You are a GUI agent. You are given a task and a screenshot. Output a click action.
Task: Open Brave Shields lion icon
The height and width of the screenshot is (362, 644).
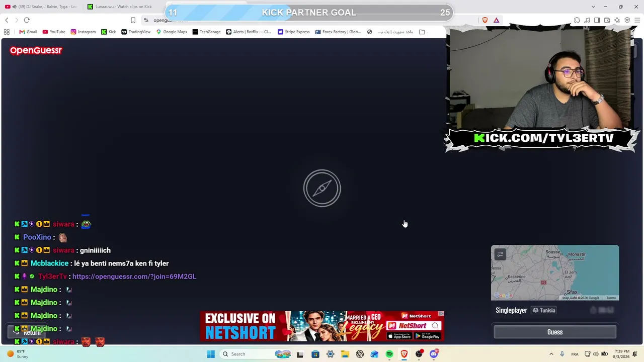485,20
